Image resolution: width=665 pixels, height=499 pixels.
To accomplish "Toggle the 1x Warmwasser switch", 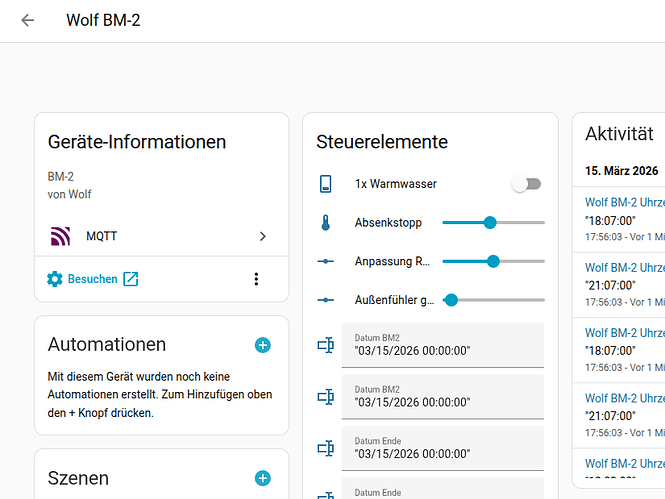I will point(526,184).
